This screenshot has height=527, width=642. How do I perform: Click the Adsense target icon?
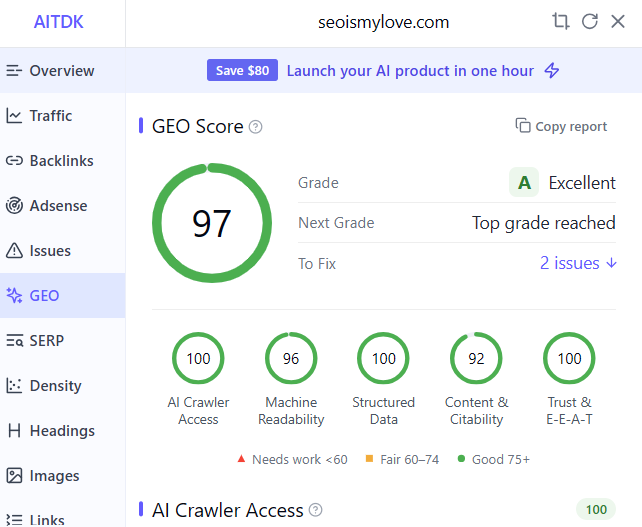click(x=14, y=206)
